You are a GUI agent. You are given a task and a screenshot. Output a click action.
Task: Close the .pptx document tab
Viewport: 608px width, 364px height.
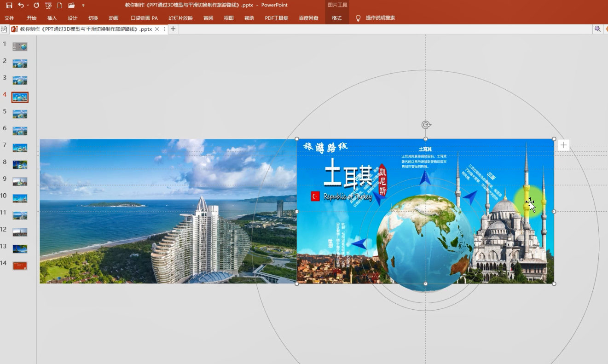click(157, 29)
